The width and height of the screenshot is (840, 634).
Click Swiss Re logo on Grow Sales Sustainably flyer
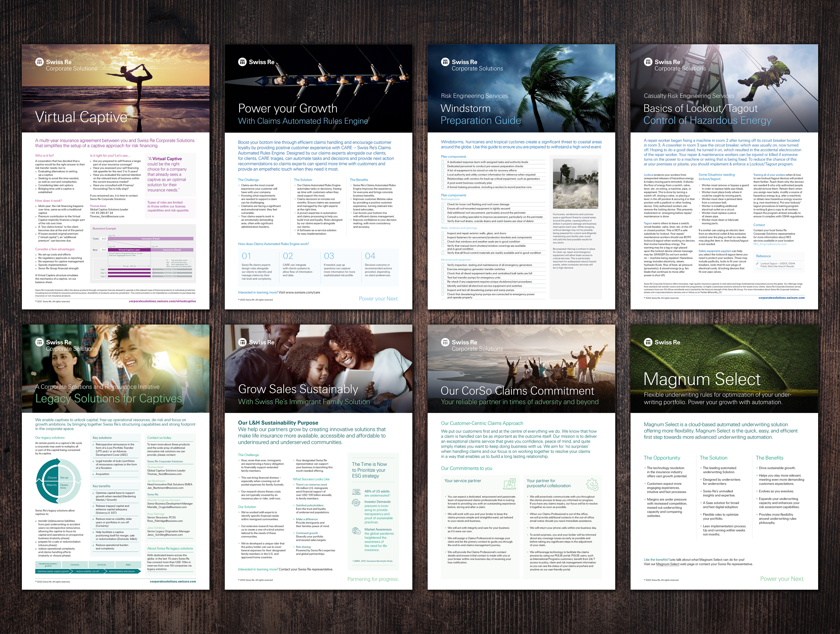point(256,342)
